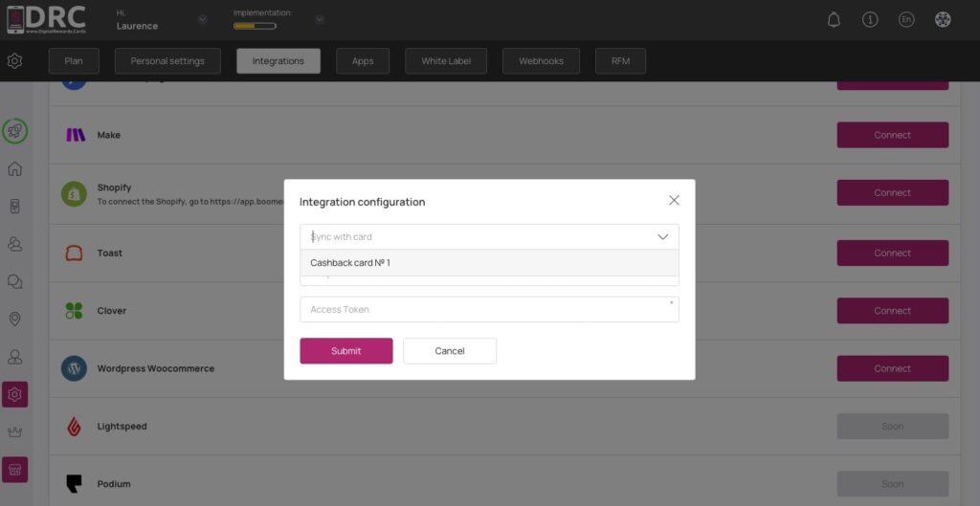Click the Integration configuration title
The width and height of the screenshot is (980, 506).
click(x=362, y=202)
